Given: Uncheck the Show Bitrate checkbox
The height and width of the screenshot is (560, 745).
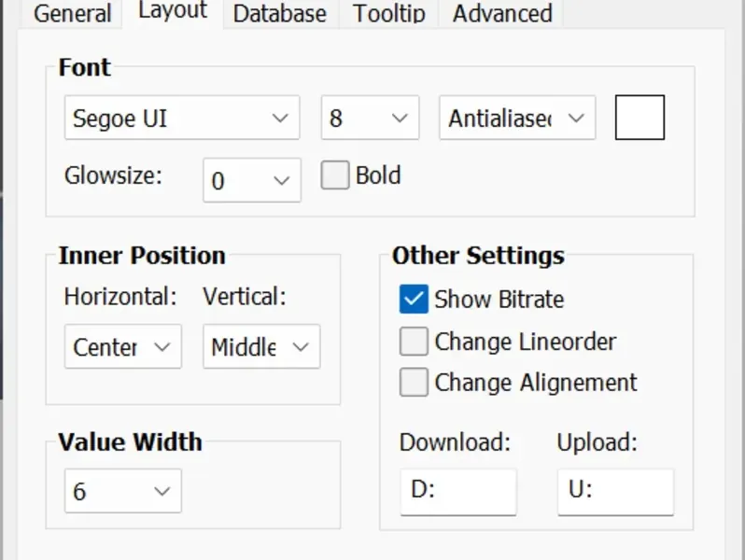Looking at the screenshot, I should [x=414, y=300].
